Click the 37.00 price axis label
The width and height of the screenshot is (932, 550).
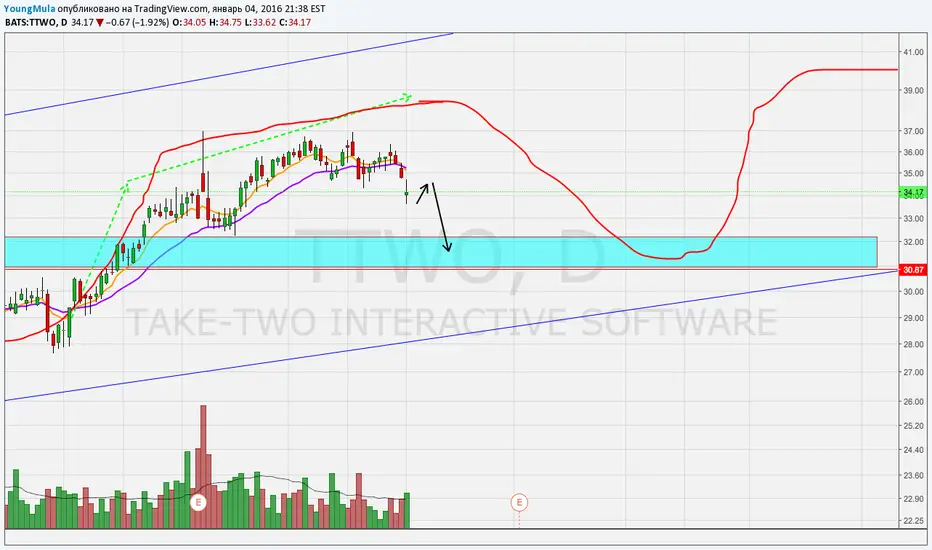click(914, 131)
